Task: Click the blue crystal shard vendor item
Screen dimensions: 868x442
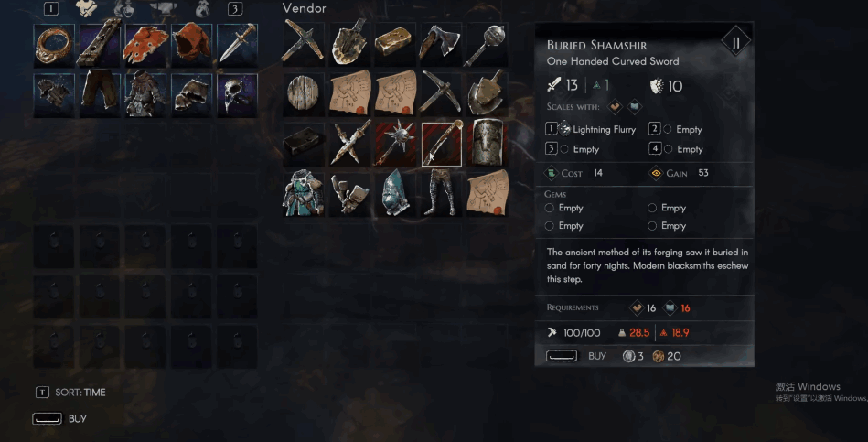Action: click(x=395, y=193)
